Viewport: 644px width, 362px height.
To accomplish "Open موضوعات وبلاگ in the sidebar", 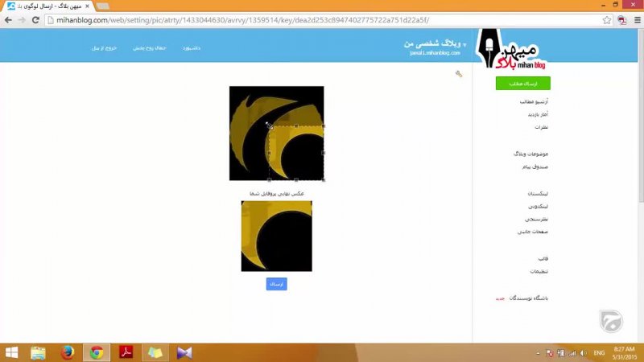I will pyautogui.click(x=530, y=154).
